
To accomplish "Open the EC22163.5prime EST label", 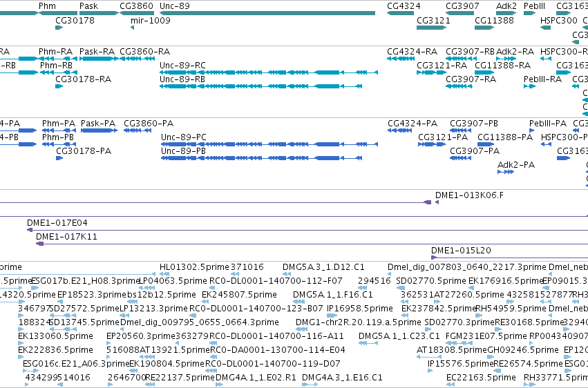I will (x=481, y=378).
